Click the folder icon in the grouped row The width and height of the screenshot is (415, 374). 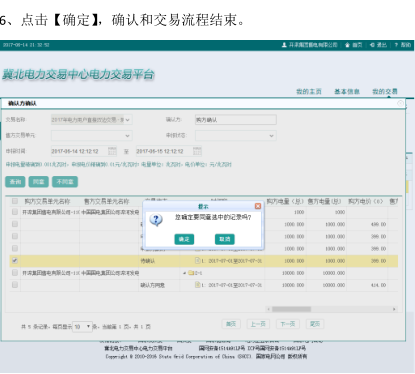(191, 273)
